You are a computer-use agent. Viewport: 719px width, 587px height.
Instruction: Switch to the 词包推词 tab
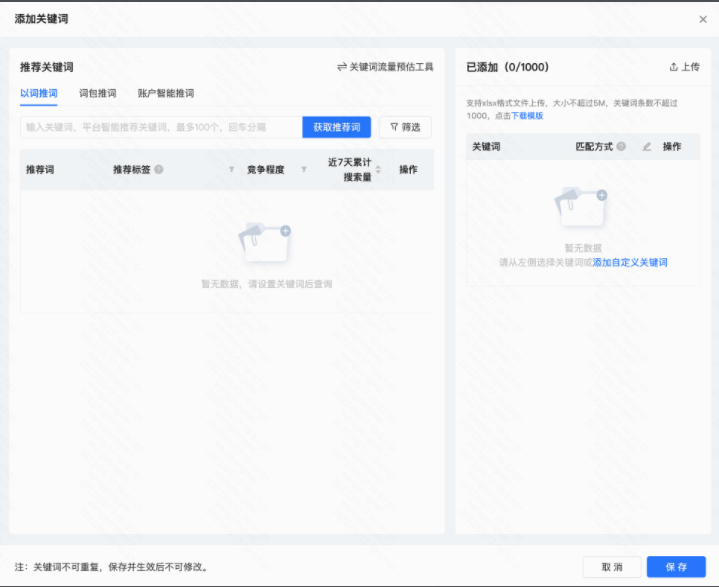pos(98,93)
